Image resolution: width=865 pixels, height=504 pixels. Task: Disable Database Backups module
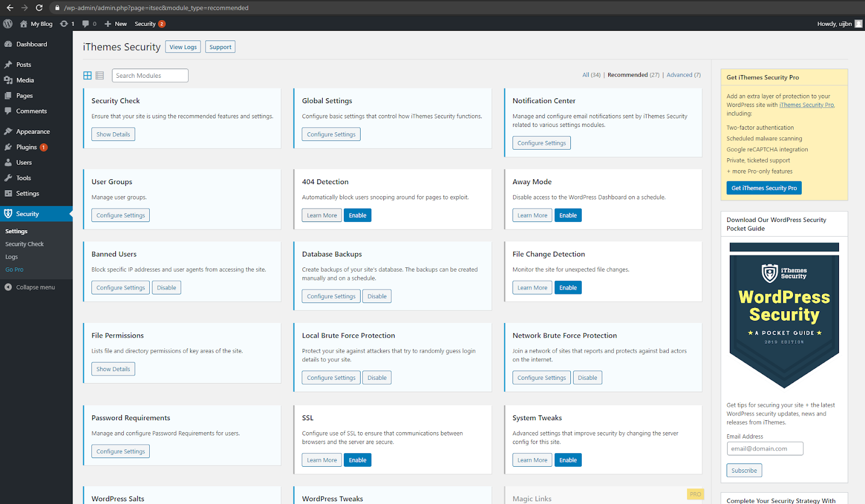(377, 297)
